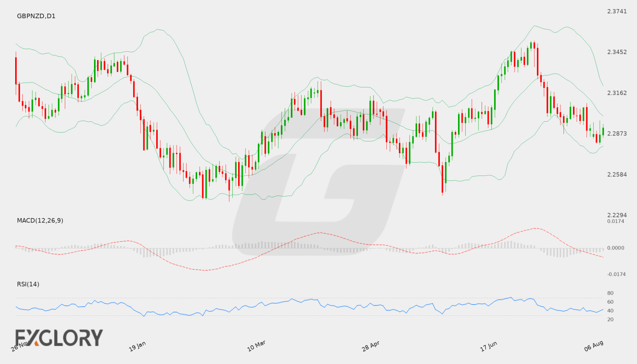Click RSI level 60 label

click(610, 302)
